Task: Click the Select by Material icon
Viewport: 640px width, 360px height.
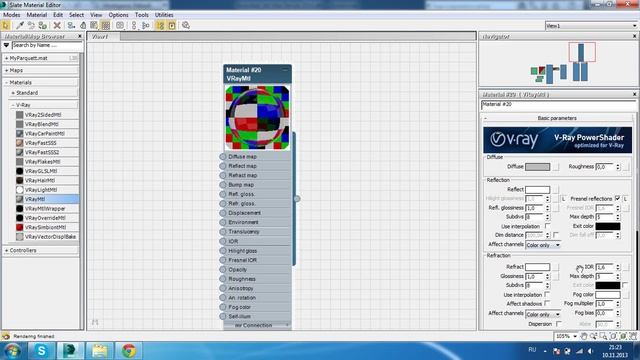Action: (186, 25)
